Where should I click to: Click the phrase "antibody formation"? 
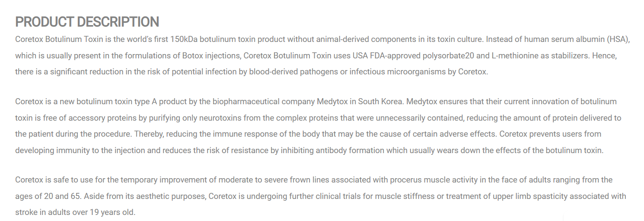tap(339, 151)
